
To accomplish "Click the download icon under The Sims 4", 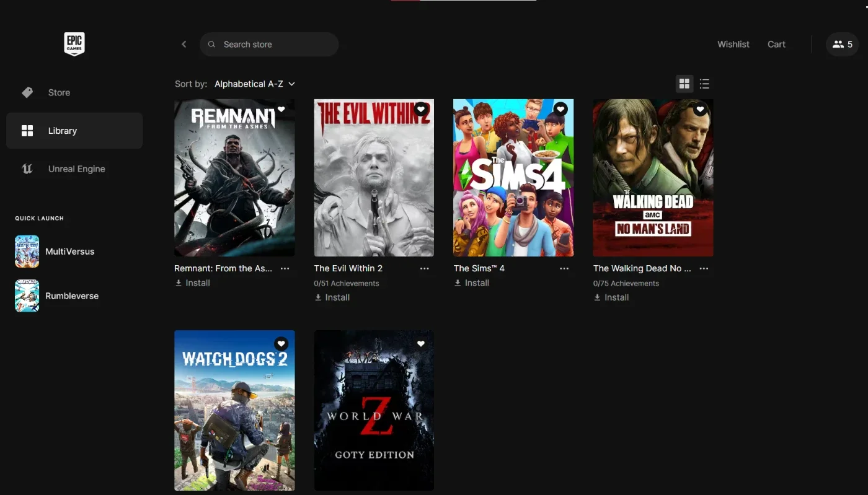I will [x=458, y=283].
